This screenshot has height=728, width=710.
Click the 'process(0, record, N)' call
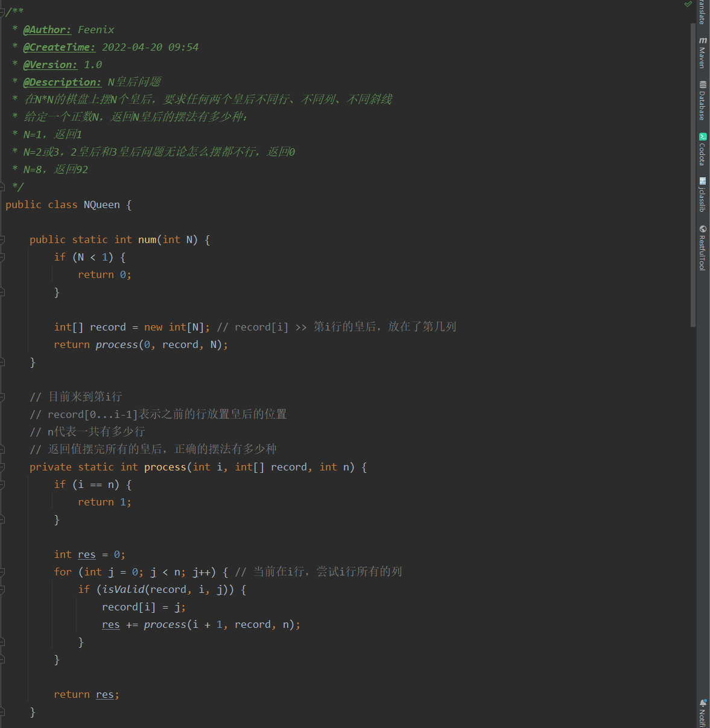pos(159,344)
